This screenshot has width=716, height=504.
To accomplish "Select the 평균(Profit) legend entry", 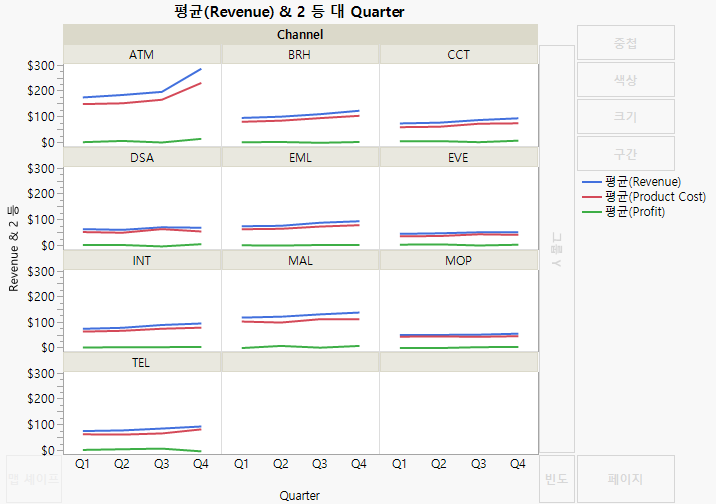I will point(623,212).
